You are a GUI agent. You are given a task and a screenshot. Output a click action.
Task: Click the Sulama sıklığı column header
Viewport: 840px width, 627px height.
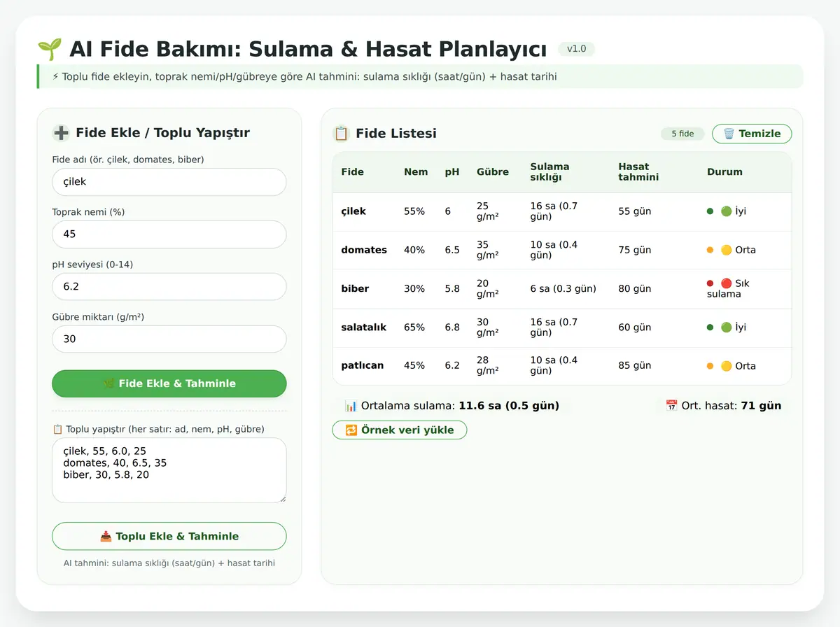click(550, 172)
